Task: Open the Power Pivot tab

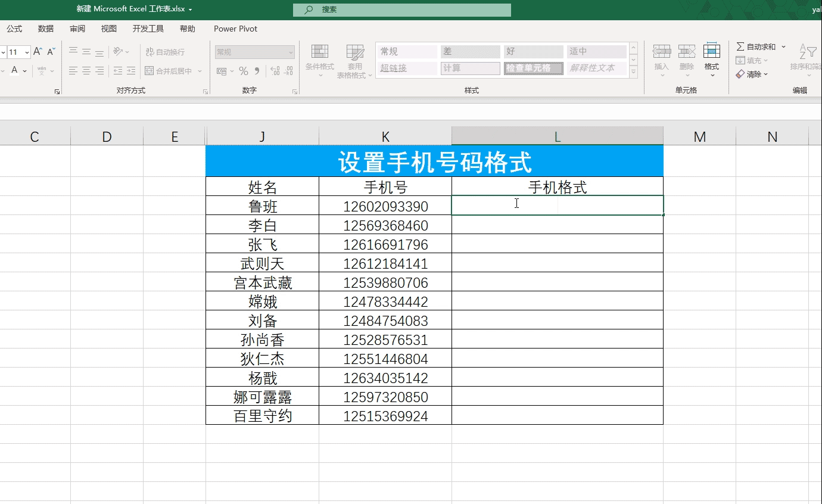Action: [x=235, y=29]
